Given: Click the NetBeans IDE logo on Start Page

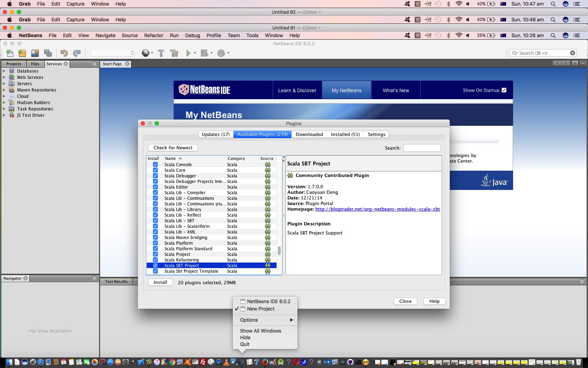Looking at the screenshot, I should point(204,90).
